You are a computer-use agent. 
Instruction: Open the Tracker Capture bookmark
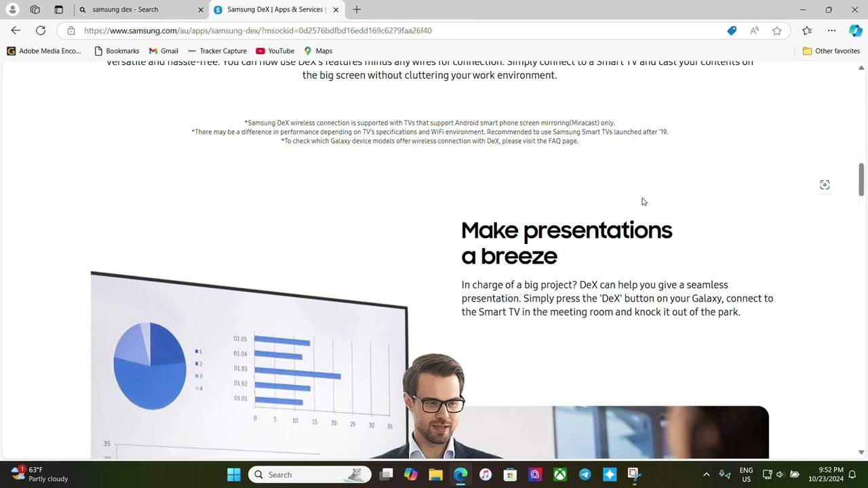pos(217,51)
